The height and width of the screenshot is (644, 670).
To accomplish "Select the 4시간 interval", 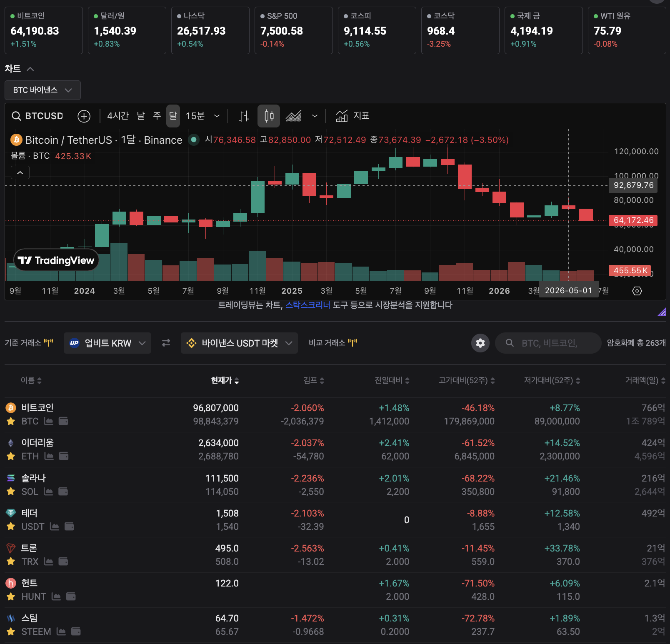I will [118, 116].
